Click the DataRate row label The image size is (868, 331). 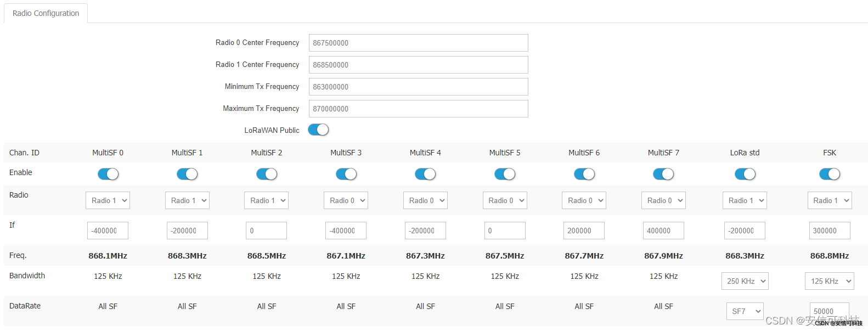tap(25, 306)
